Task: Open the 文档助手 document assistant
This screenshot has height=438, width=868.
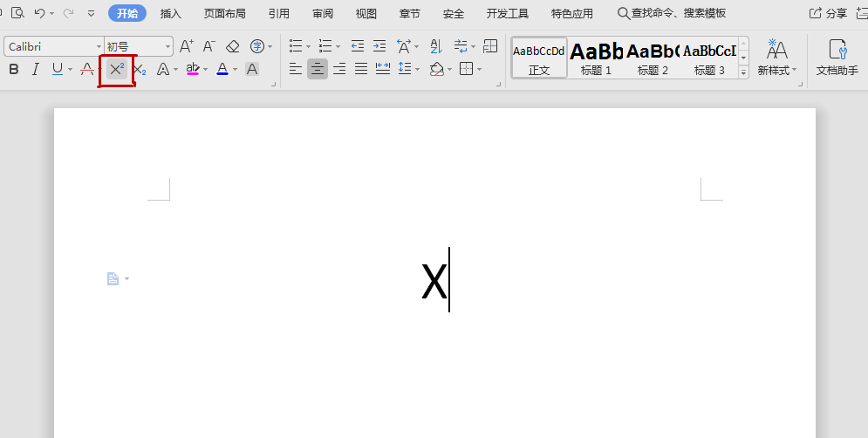Action: tap(837, 57)
